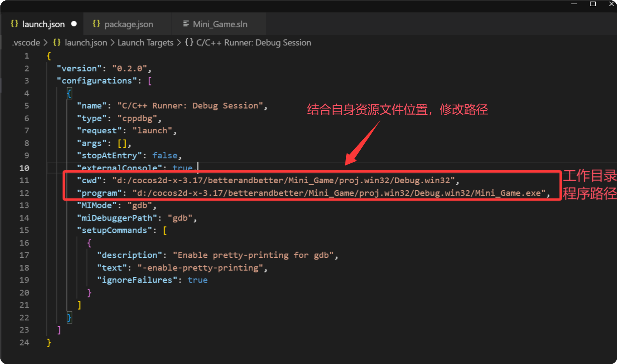617x364 pixels.
Task: Click the "0.2.0" version value
Action: [x=130, y=68]
